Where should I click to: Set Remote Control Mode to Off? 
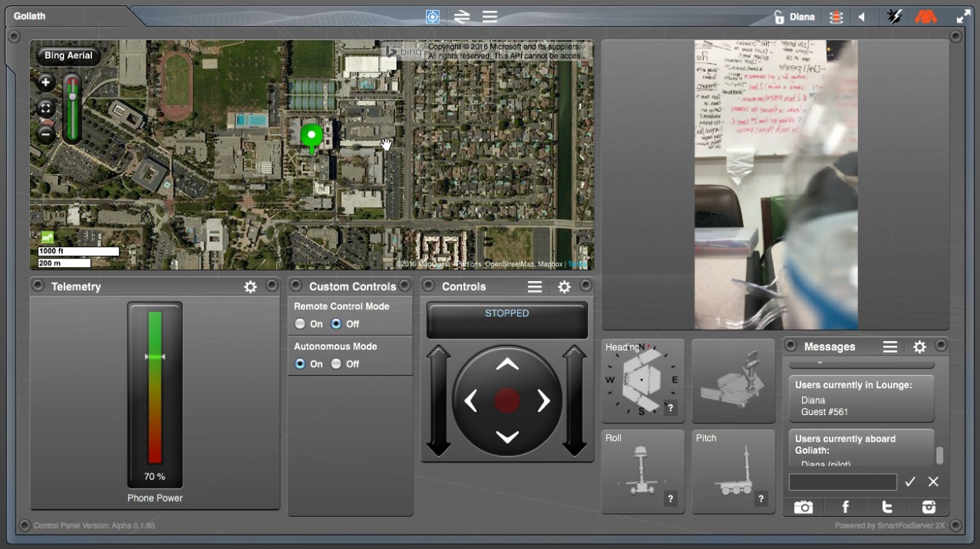pos(336,324)
